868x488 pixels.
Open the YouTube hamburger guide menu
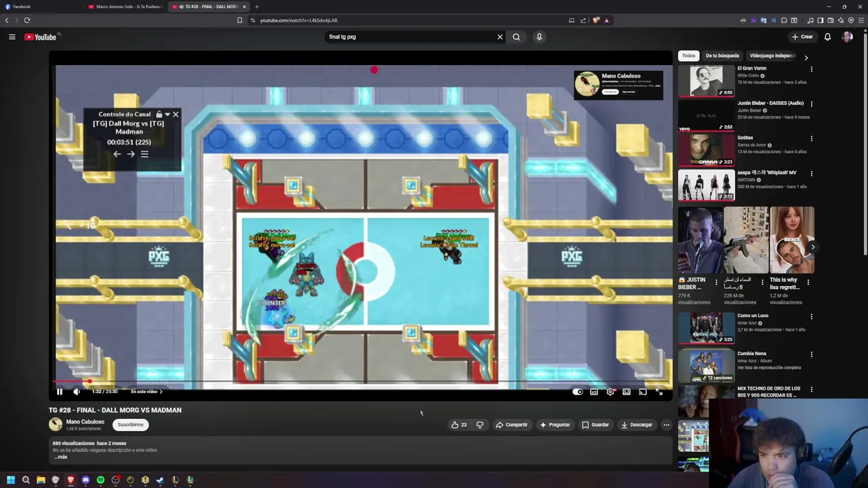[x=12, y=37]
